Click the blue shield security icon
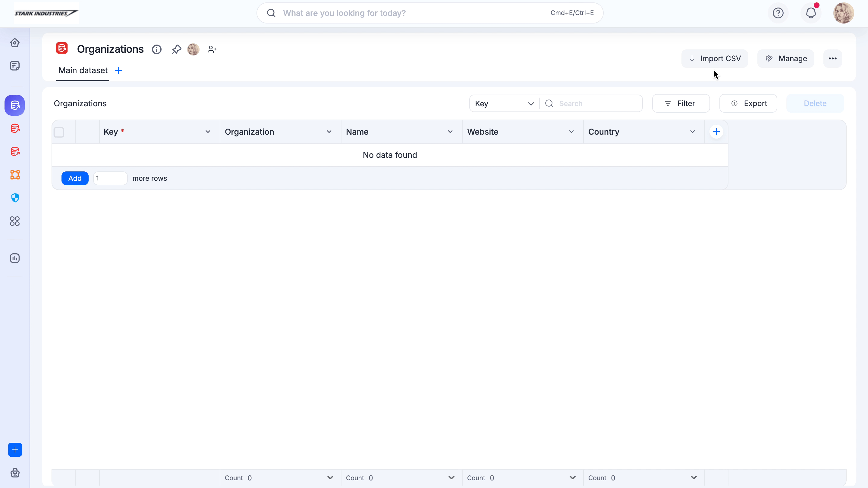The height and width of the screenshot is (488, 868). tap(15, 198)
